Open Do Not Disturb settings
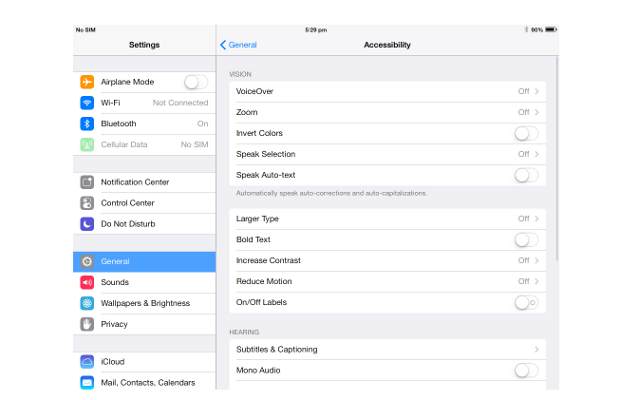620x400 pixels. (144, 224)
